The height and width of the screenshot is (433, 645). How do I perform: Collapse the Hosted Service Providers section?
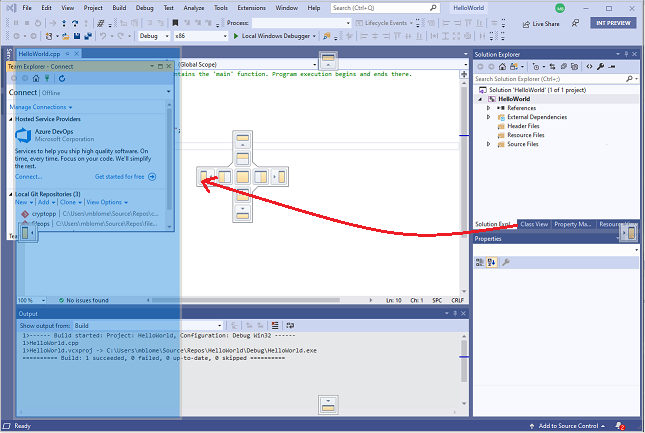point(11,119)
